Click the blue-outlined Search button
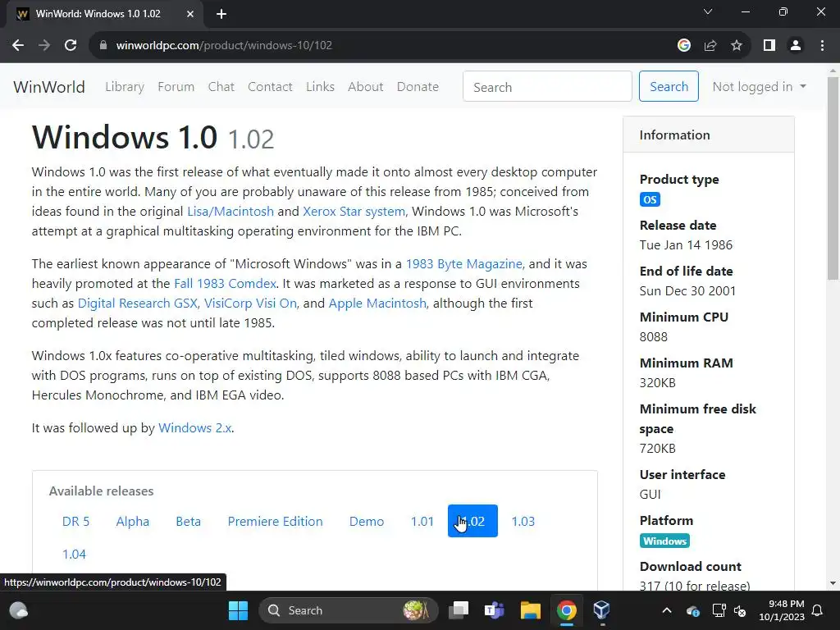The height and width of the screenshot is (630, 840). click(x=669, y=86)
